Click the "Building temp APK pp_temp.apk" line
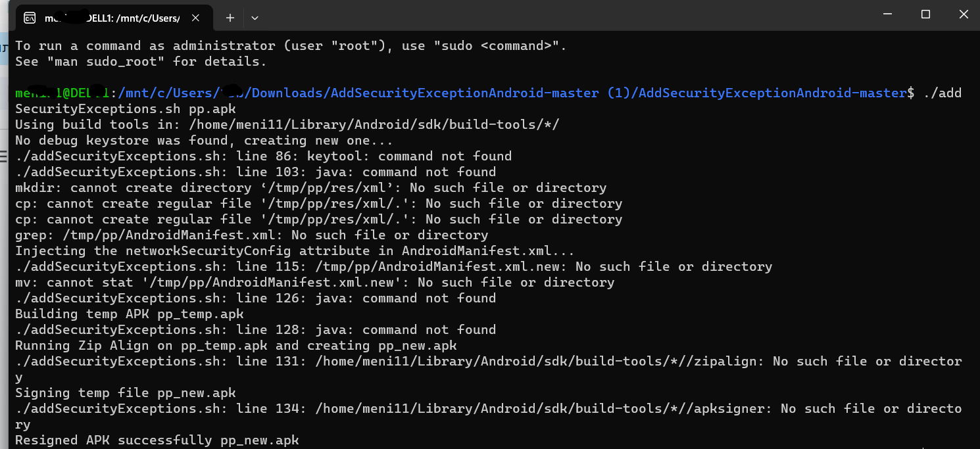This screenshot has height=449, width=980. 130,314
